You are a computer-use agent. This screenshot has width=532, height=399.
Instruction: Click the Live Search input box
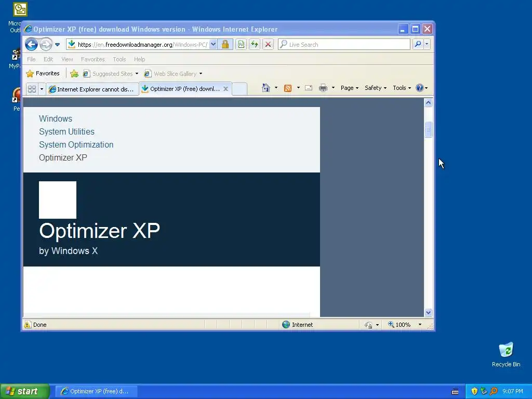point(344,44)
